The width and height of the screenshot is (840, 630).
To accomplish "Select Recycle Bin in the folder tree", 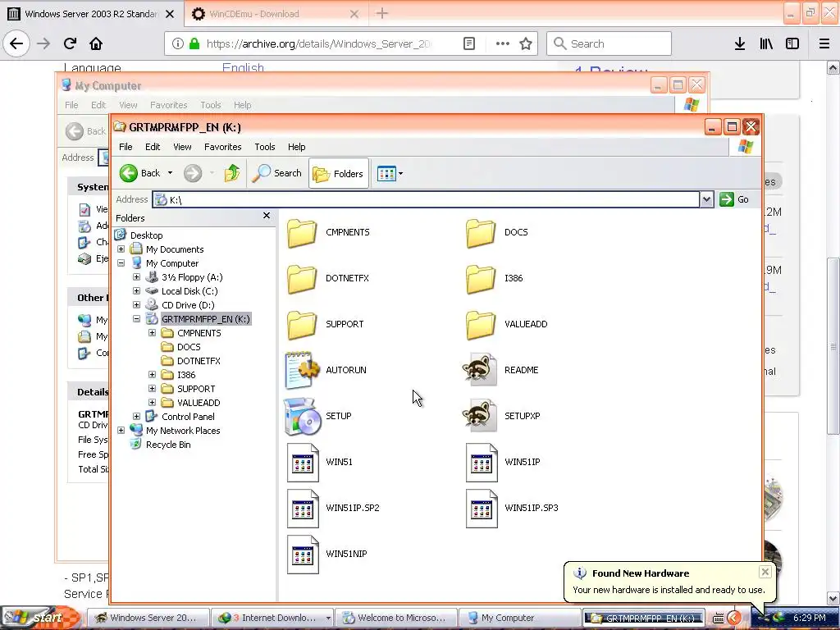I will coord(168,445).
